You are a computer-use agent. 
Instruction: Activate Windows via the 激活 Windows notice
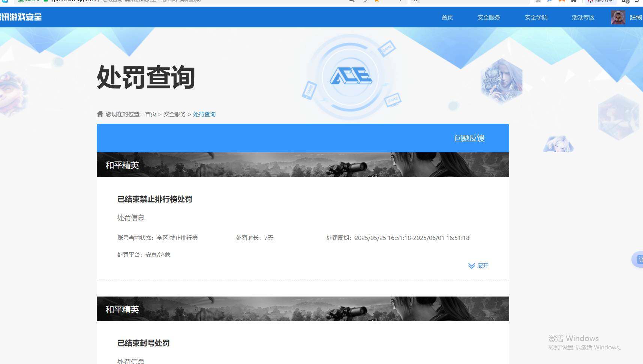click(x=574, y=339)
